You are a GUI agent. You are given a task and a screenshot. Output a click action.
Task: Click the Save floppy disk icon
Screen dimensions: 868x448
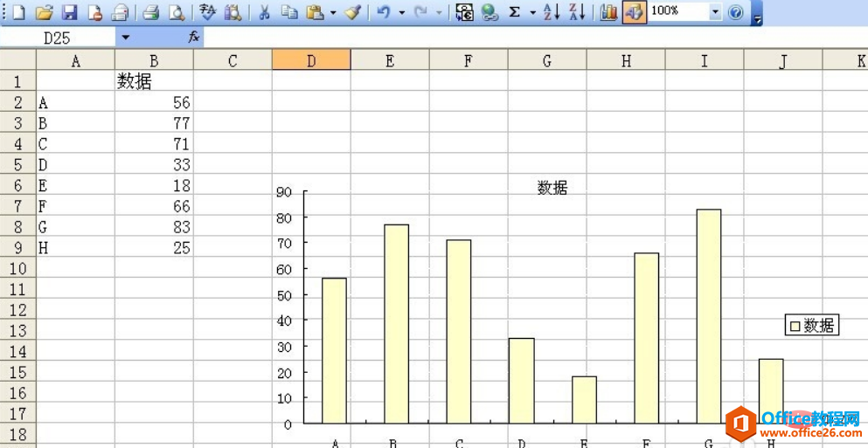pyautogui.click(x=69, y=11)
